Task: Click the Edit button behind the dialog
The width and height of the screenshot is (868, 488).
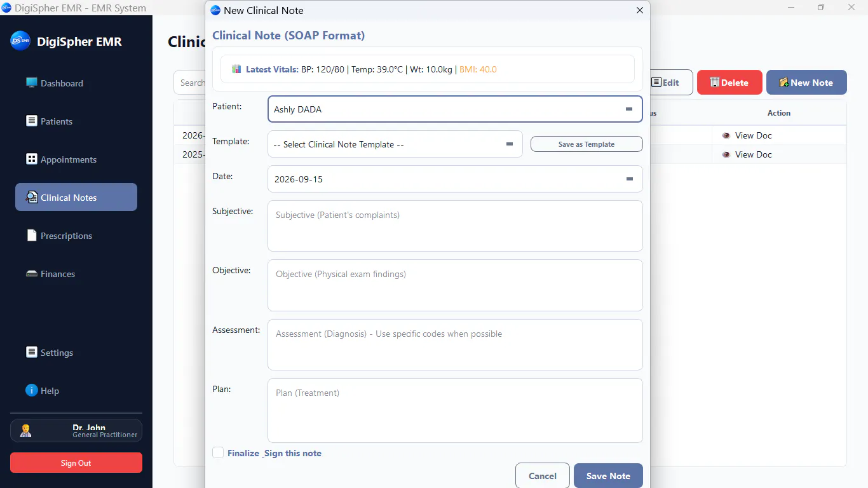Action: 671,83
